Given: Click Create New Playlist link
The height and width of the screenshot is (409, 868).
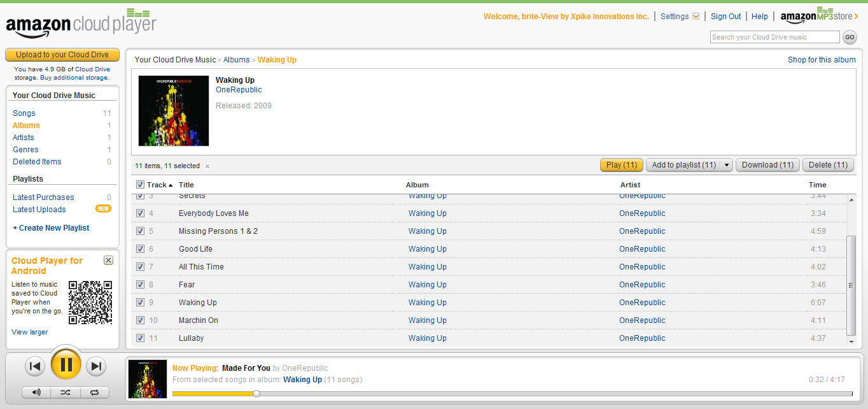Looking at the screenshot, I should tap(51, 228).
